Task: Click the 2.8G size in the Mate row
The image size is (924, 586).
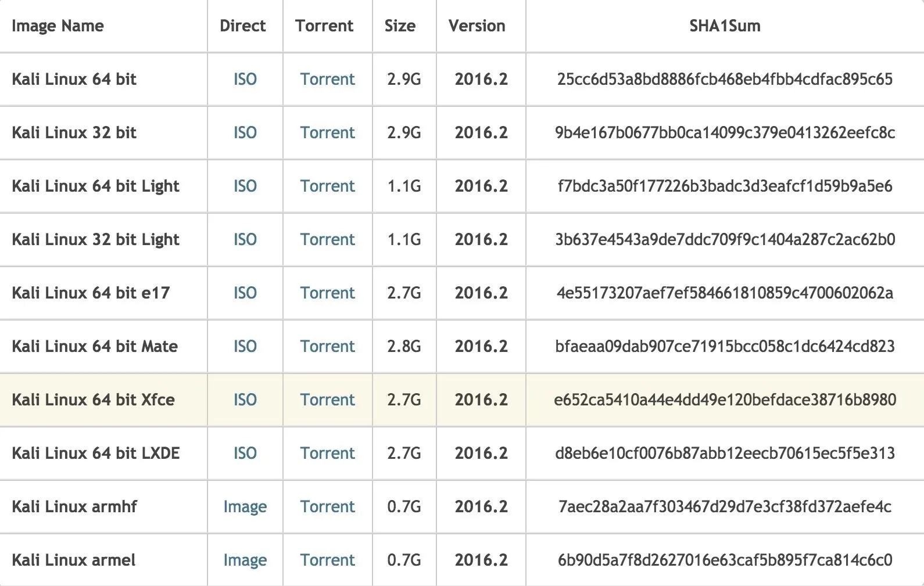Action: [404, 346]
